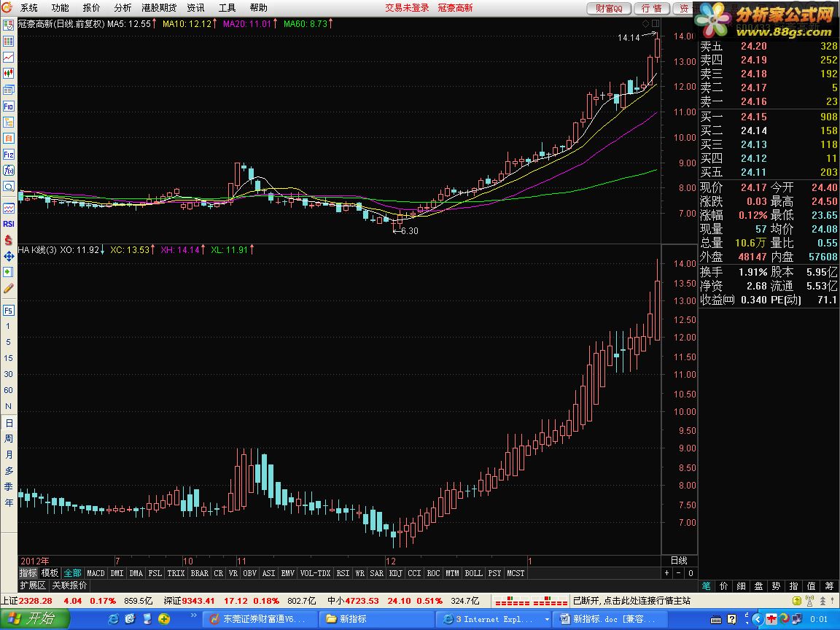Select the MACD indicator tab

coord(96,573)
